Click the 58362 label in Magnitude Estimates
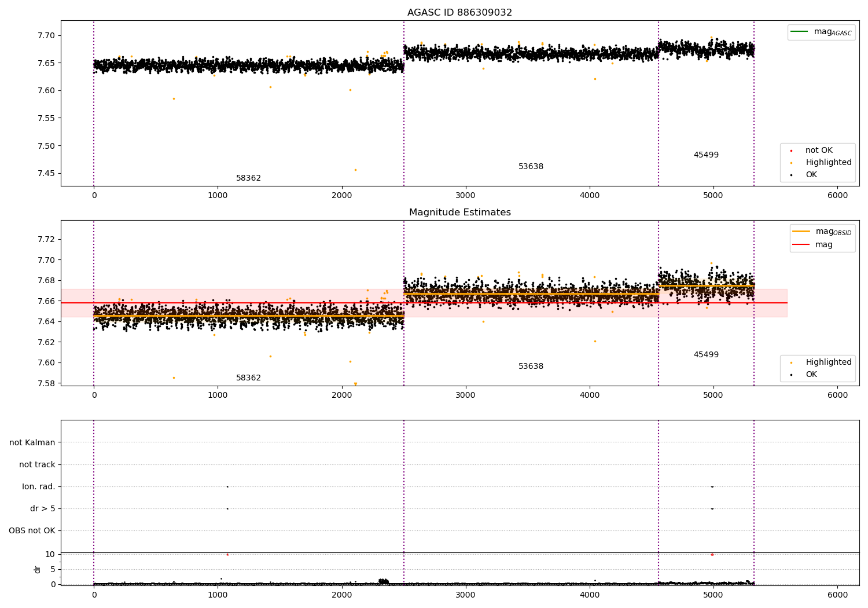868x608 pixels. click(x=248, y=378)
